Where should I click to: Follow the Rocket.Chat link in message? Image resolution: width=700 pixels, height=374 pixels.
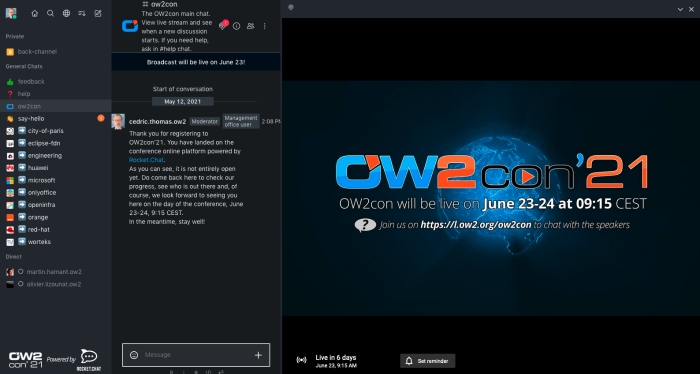pos(146,160)
